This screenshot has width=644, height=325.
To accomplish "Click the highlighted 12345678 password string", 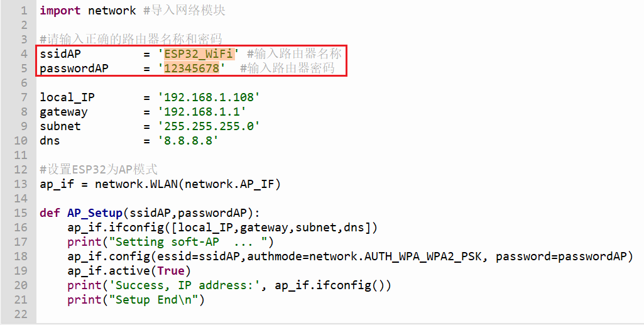I will point(192,68).
